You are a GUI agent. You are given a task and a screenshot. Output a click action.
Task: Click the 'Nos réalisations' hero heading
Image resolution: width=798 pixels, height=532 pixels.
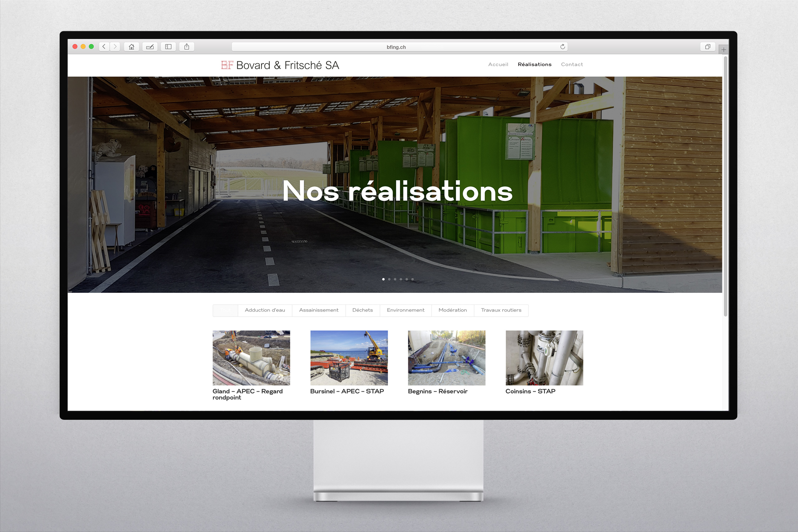click(x=398, y=191)
